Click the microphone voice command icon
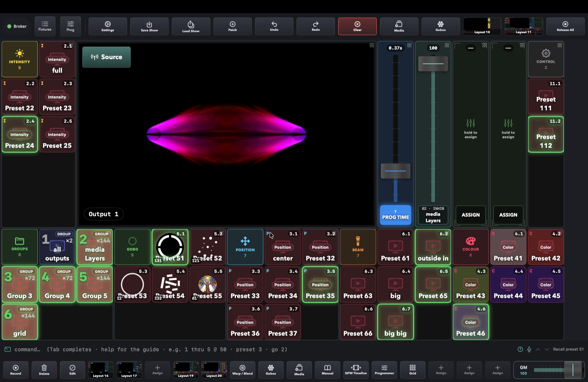Screen dimensions: 588x382 529,349
